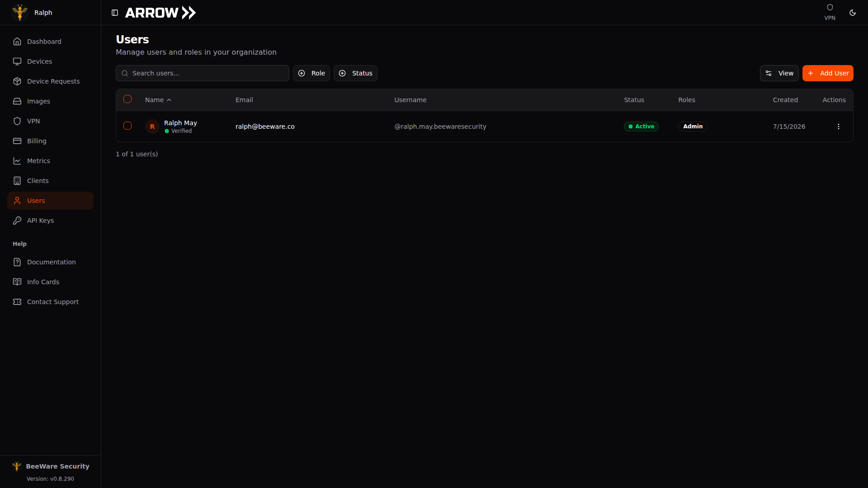
Task: Click the bee logo next to Ralph
Action: (x=20, y=13)
